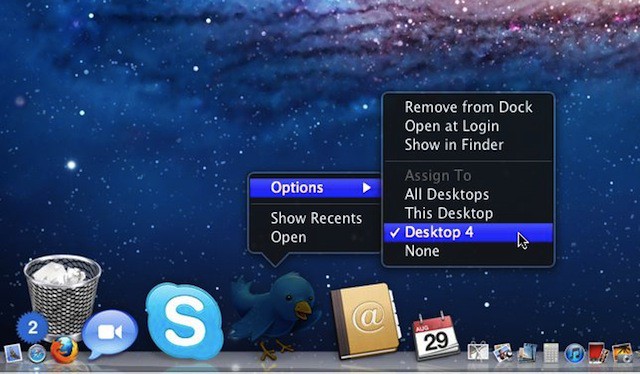Viewport: 640px width, 374px height.
Task: Open iPhoto palm tree camera icon
Action: tap(622, 353)
